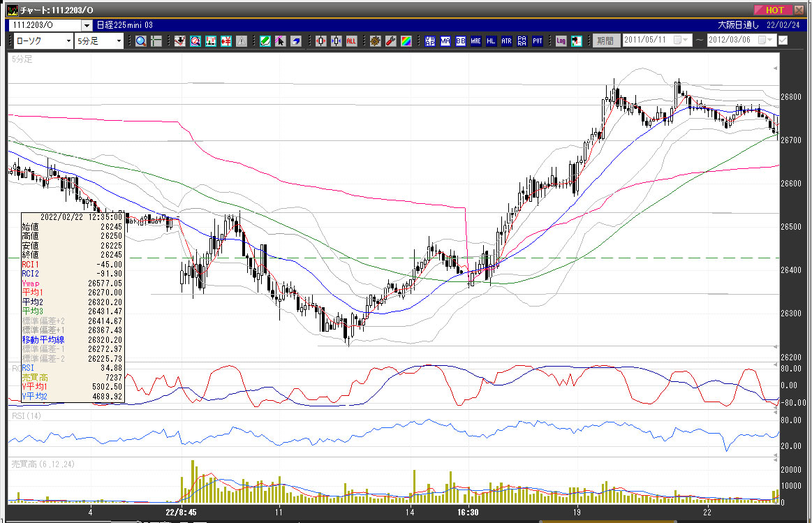
Task: Click the 2011/05/11 start date field
Action: [x=647, y=40]
